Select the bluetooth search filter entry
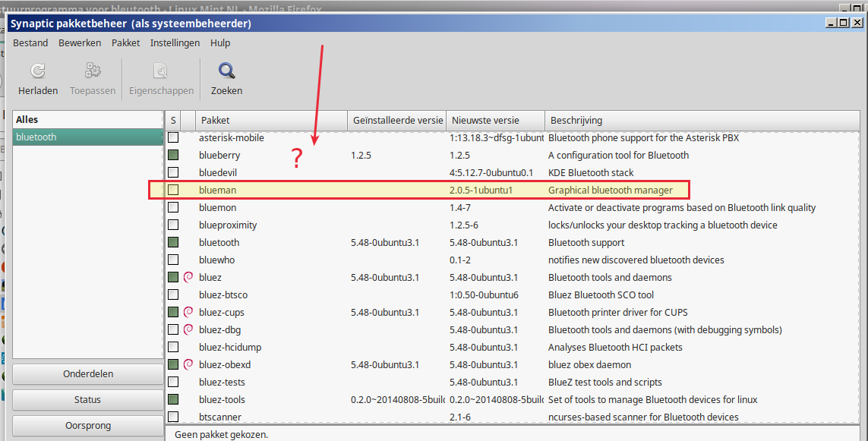The image size is (868, 441). [x=87, y=137]
